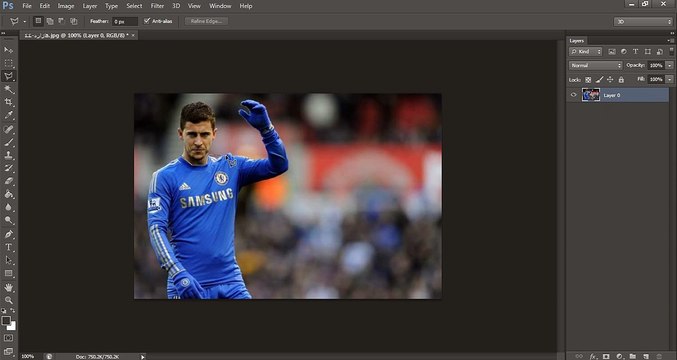Add a layer mask

click(x=606, y=356)
